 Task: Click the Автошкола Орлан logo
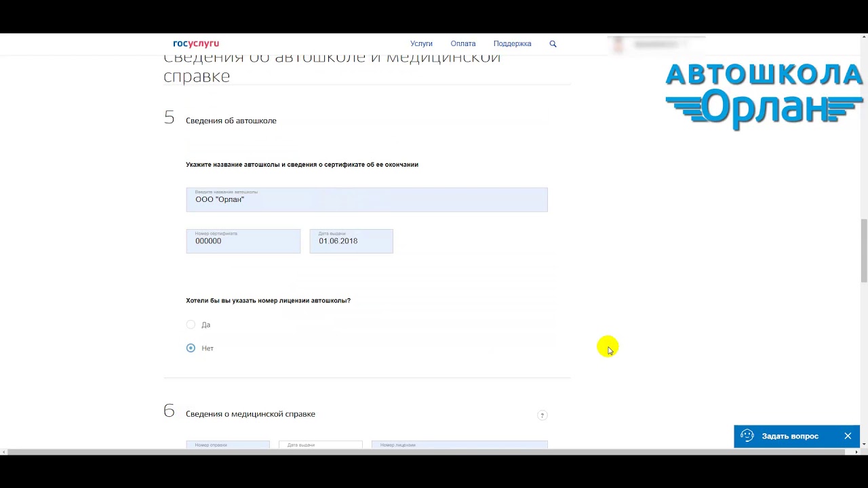click(764, 95)
